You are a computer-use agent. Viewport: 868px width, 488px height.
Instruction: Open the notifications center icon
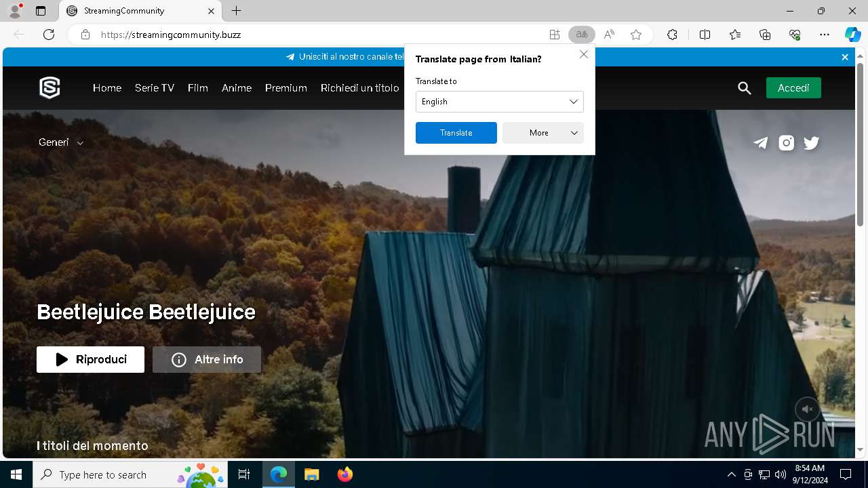(846, 474)
